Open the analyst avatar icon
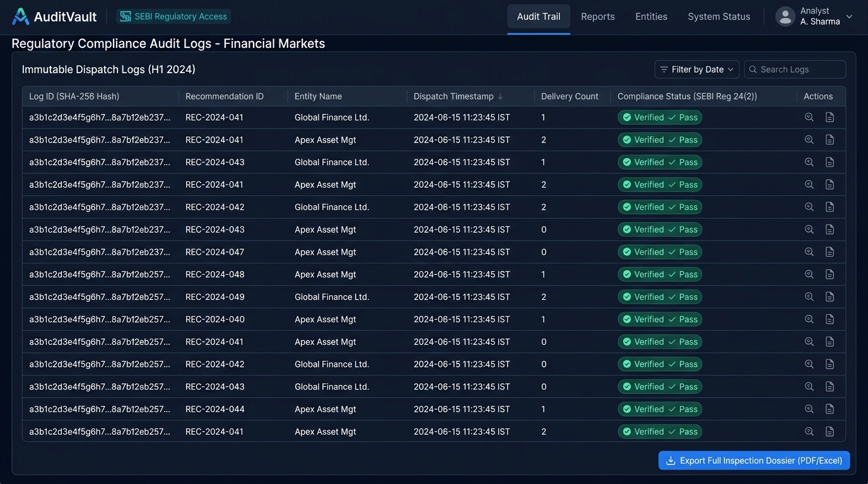This screenshot has height=484, width=868. pyautogui.click(x=785, y=16)
